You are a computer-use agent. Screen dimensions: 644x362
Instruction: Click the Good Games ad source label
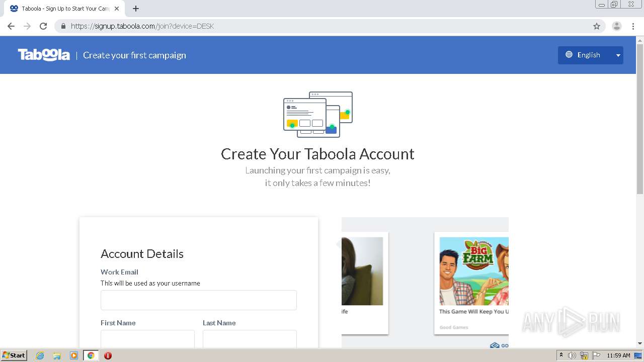pyautogui.click(x=454, y=327)
